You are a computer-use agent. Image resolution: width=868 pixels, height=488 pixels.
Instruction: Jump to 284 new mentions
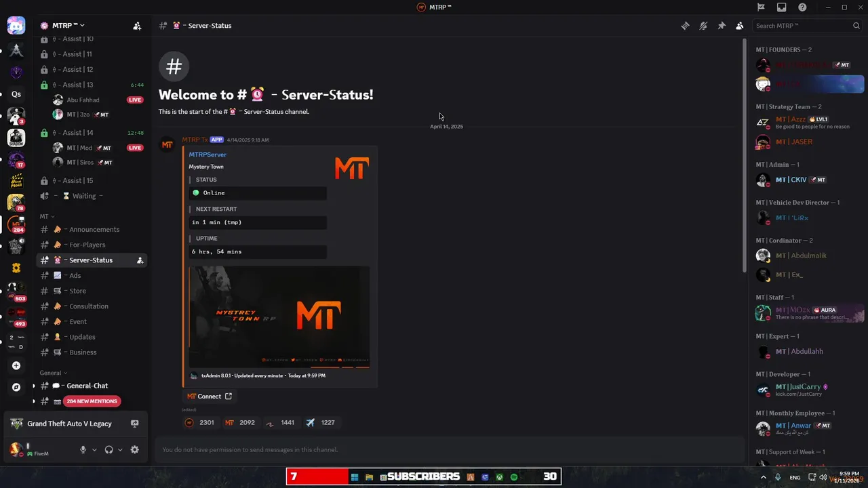(x=91, y=401)
